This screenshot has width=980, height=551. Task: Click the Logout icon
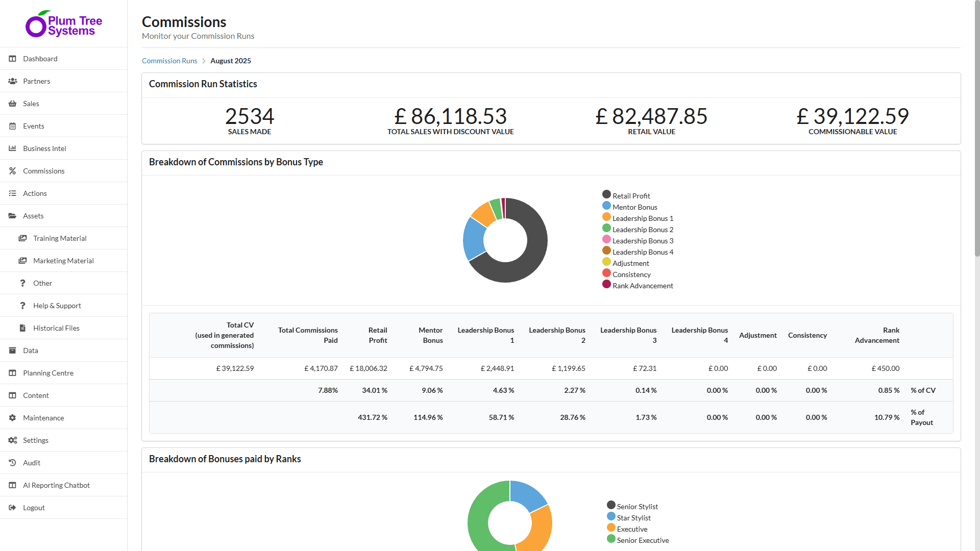(11, 508)
